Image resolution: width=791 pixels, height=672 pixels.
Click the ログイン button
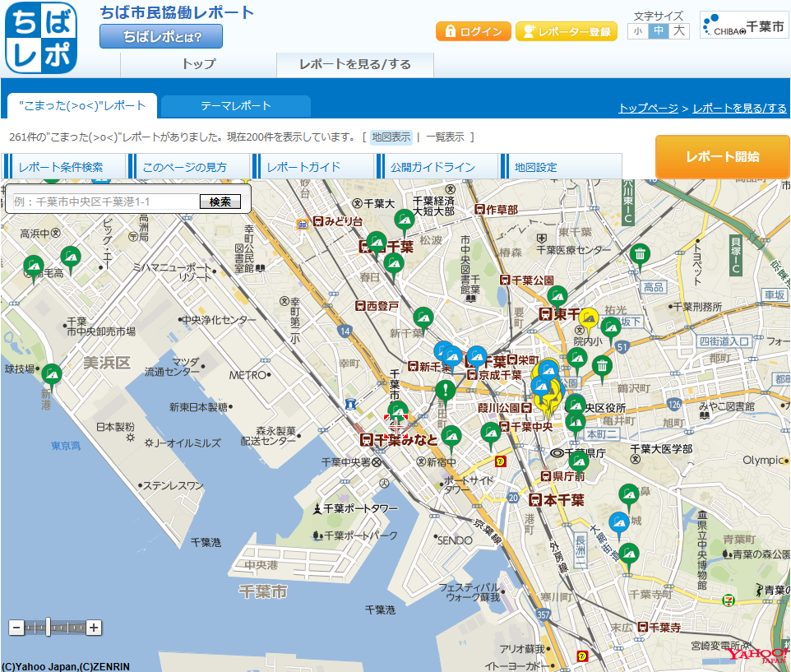tap(473, 32)
